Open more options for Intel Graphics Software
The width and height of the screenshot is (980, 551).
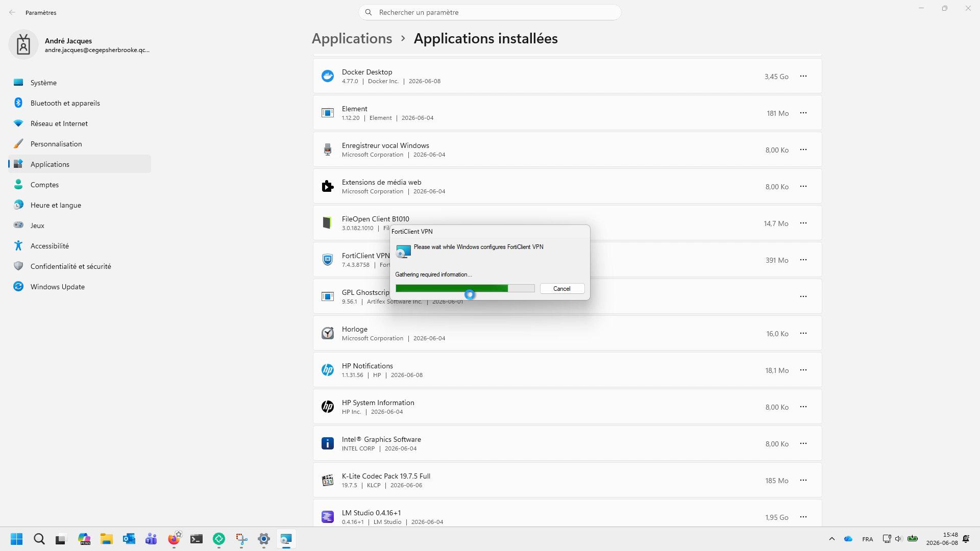tap(803, 443)
